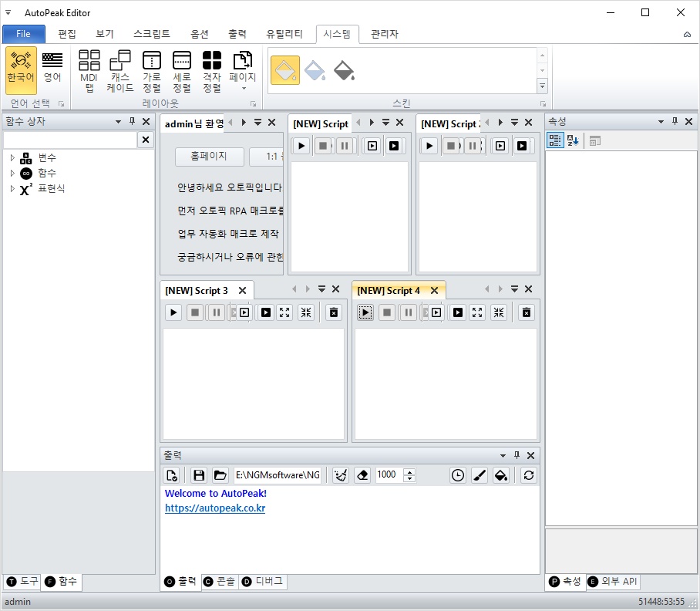Stop the script in Script 3 pane
Viewport: 700px width, 611px height.
pyautogui.click(x=195, y=312)
